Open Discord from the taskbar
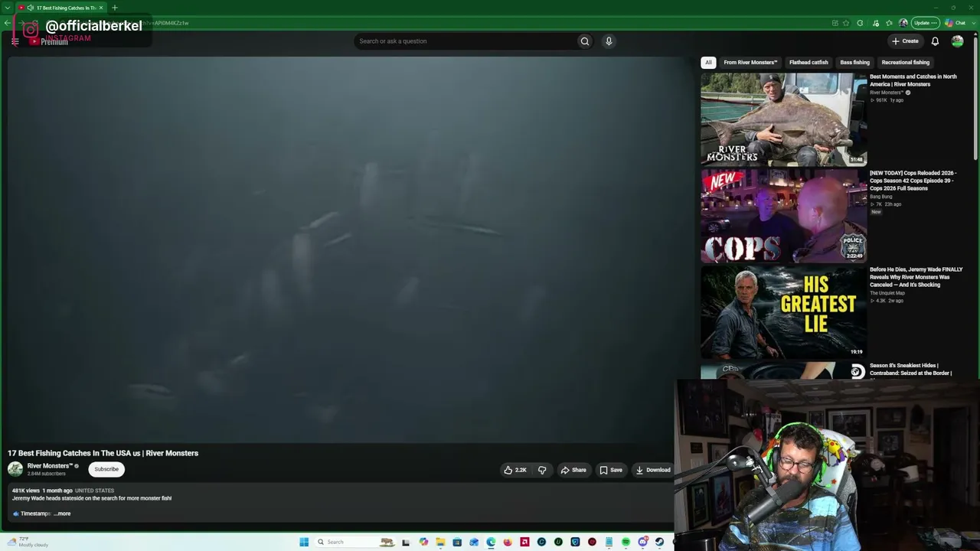980x551 pixels. click(x=642, y=542)
